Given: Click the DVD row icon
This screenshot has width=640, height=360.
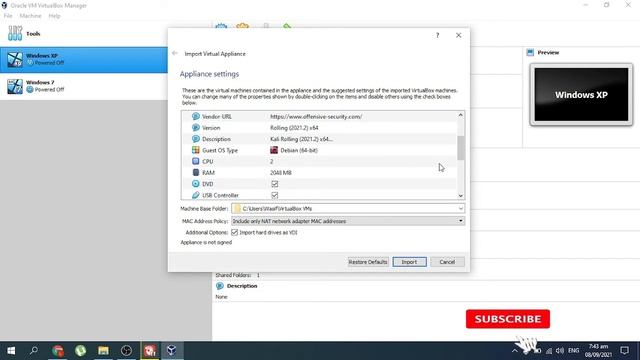Looking at the screenshot, I should [x=196, y=184].
